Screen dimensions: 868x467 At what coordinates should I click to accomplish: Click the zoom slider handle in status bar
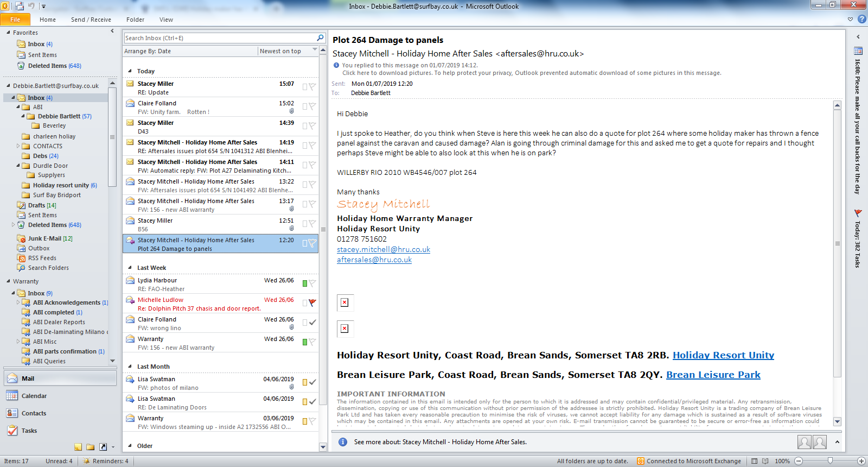[830, 461]
